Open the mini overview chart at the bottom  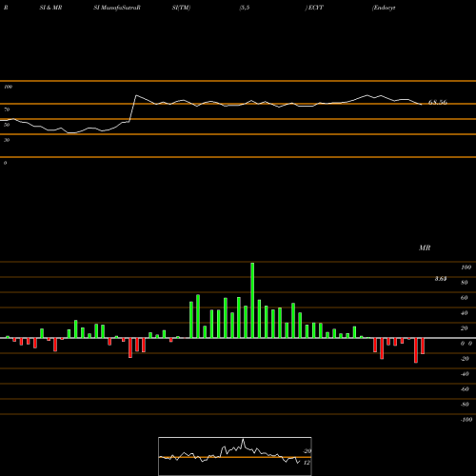(x=235, y=456)
